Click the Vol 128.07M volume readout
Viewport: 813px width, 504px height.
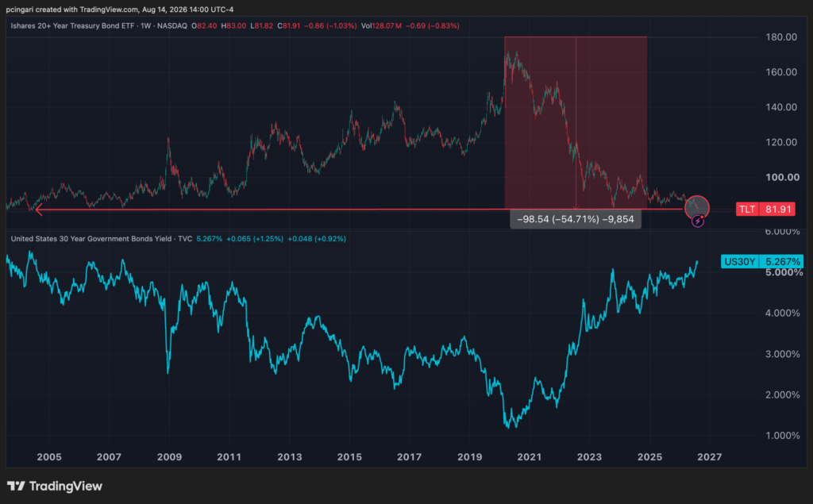tap(381, 25)
